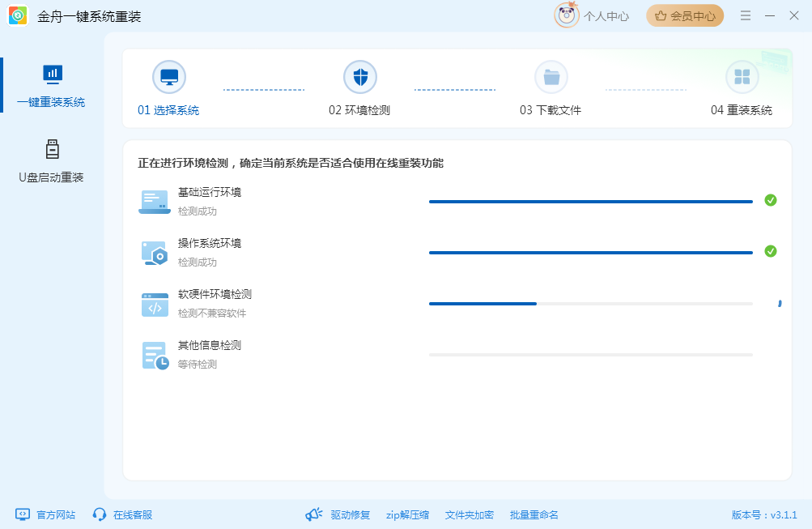
Task: Click the 金舟 app logo icon
Action: point(18,16)
